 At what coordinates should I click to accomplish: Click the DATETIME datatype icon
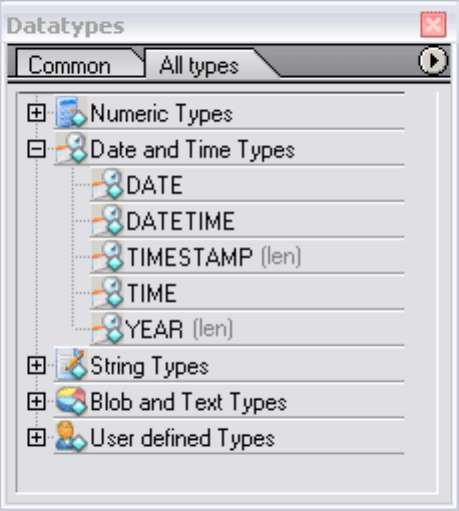[107, 221]
